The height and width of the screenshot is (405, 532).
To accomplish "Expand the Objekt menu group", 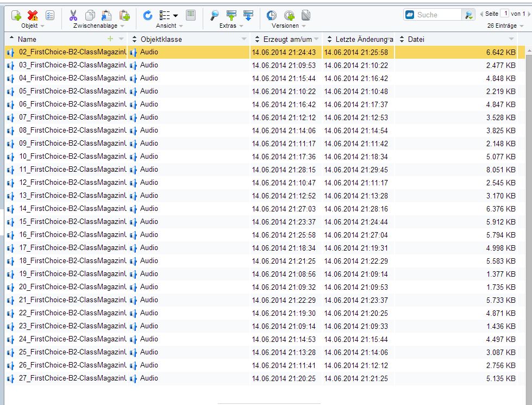I will [x=42, y=26].
